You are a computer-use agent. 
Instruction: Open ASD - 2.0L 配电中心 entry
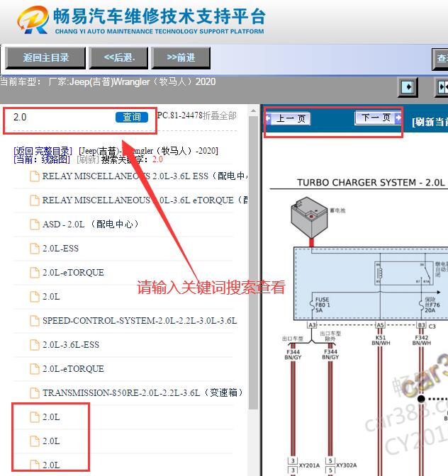pos(91,225)
